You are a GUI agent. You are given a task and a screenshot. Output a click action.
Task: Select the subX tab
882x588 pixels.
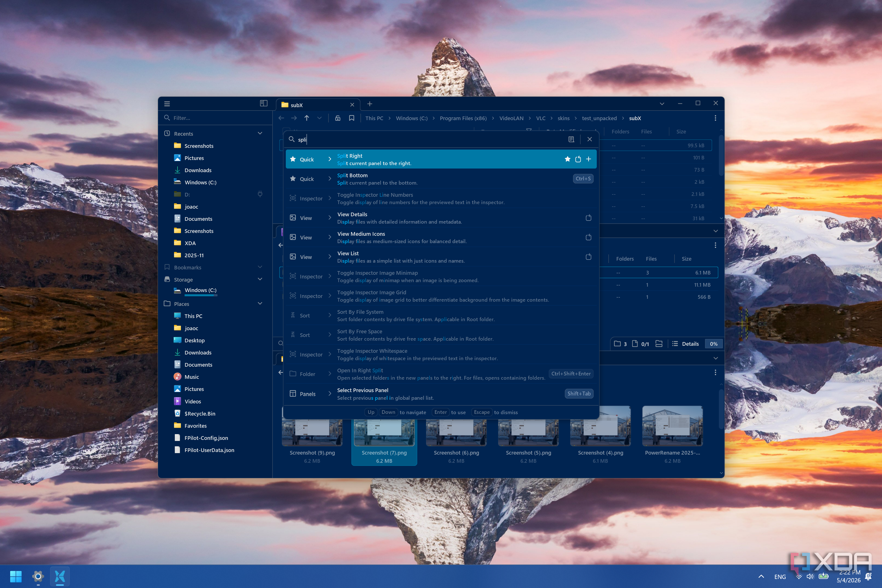(318, 105)
